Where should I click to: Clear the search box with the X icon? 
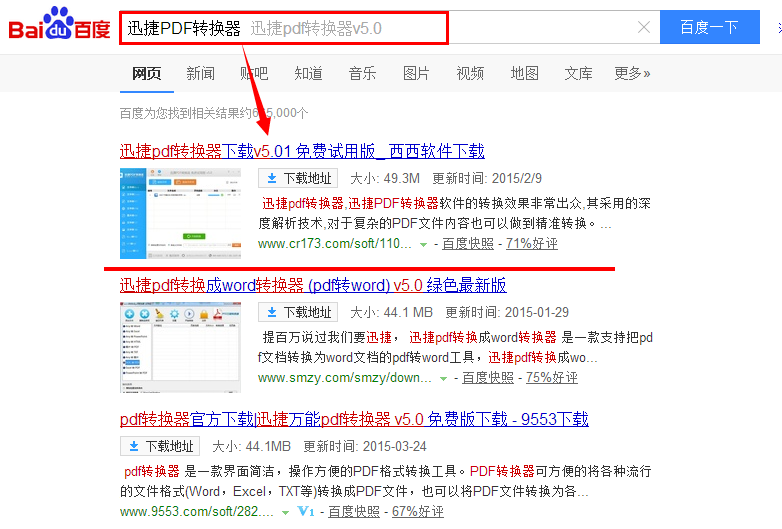644,27
